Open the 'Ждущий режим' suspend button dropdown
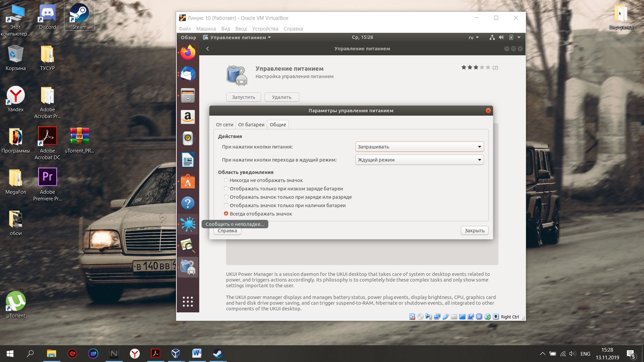Screen dimensions: 644x362 419,160
